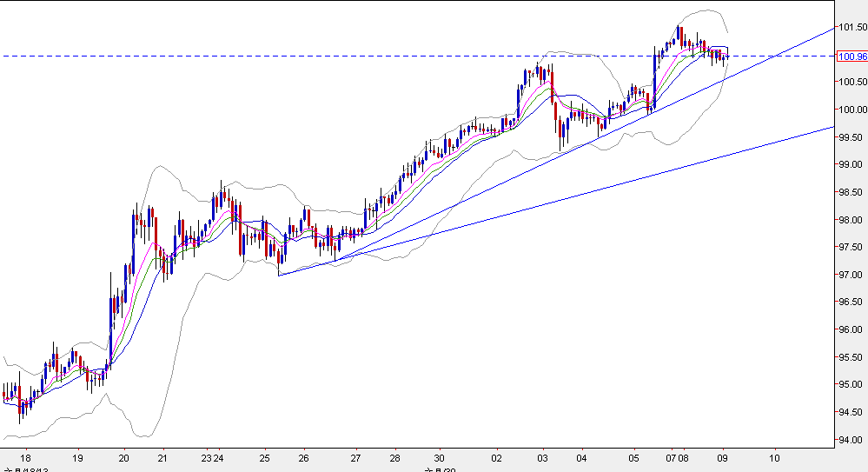Click the 100.50 price axis label
The width and height of the screenshot is (868, 472).
(x=853, y=82)
